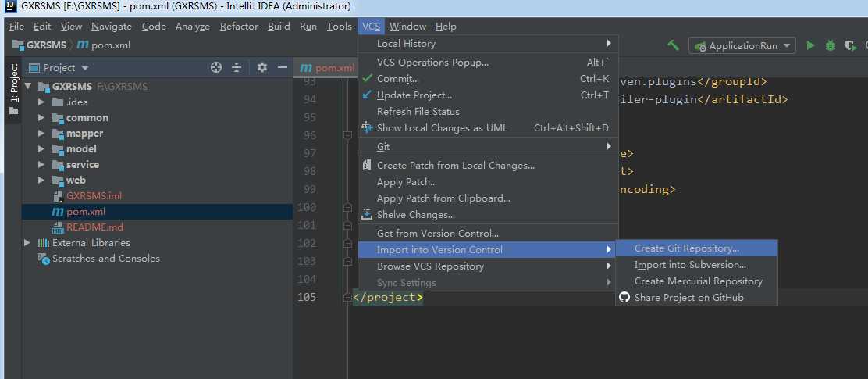Open the Analyze menu

(193, 26)
